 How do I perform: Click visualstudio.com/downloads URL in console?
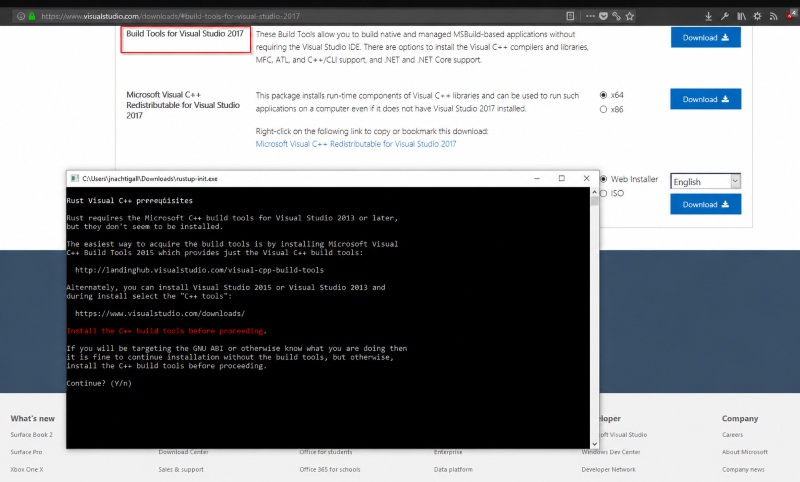point(160,313)
